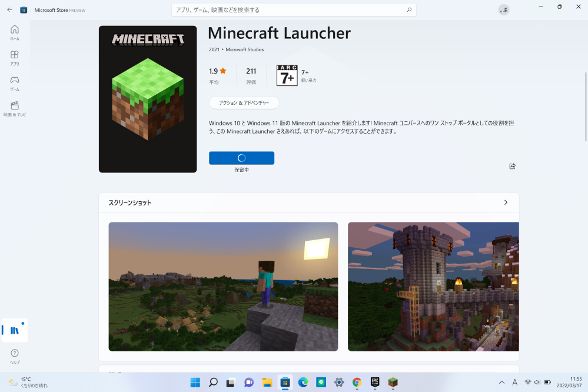The image size is (588, 392).
Task: Go back with the arrow icon
Action: pos(9,10)
